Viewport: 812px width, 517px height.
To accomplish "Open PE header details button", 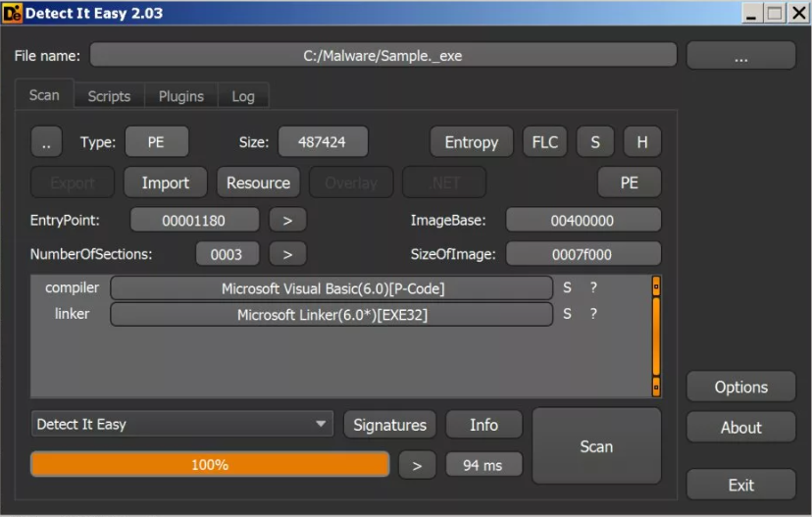I will coord(630,182).
